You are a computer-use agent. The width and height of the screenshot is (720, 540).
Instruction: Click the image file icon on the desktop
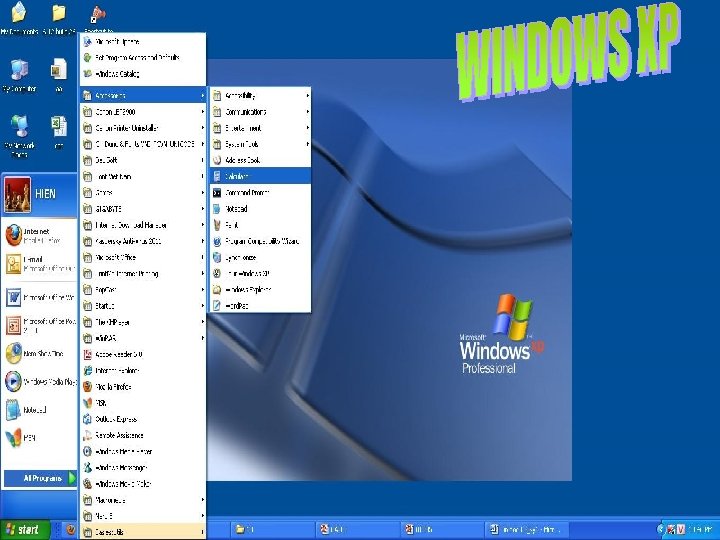coord(58,69)
